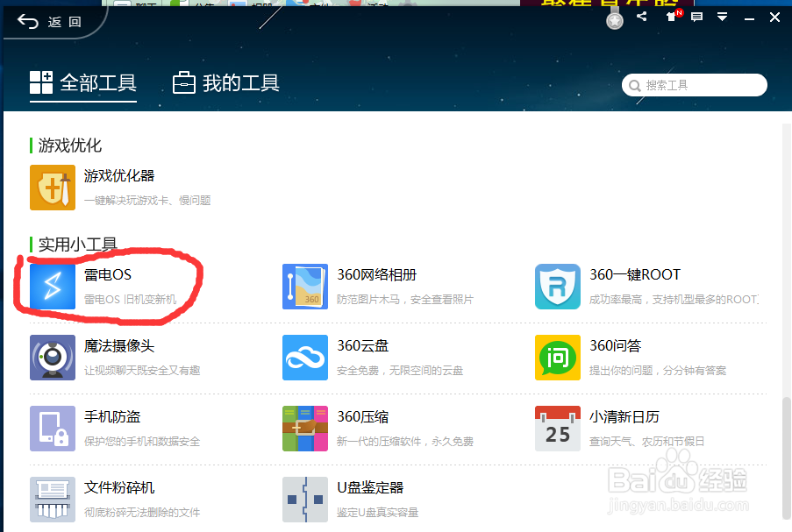The width and height of the screenshot is (792, 532).
Task: Open the U盘鉴定器 USB icon
Action: [x=305, y=500]
